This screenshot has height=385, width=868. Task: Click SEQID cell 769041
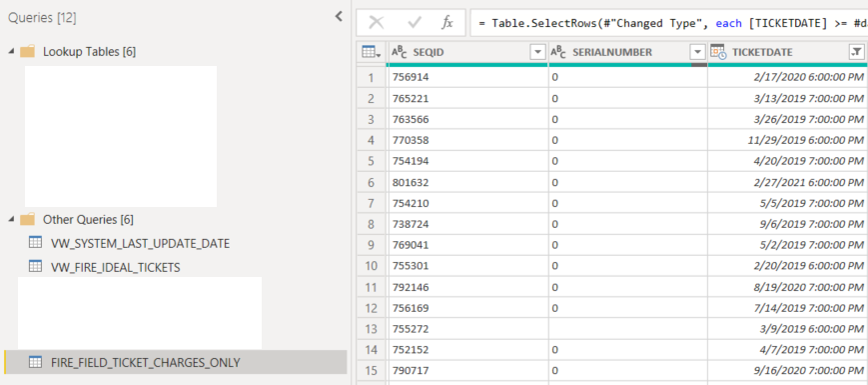coord(468,245)
